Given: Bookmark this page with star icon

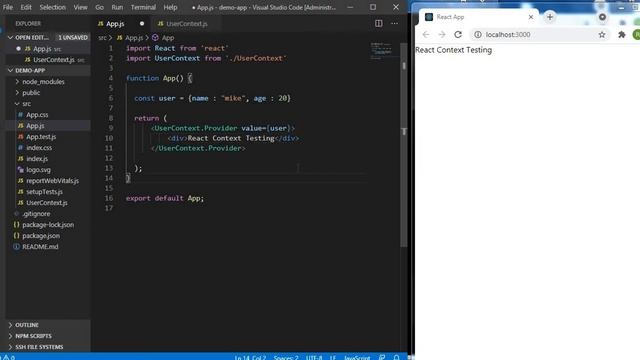Looking at the screenshot, I should tap(602, 35).
